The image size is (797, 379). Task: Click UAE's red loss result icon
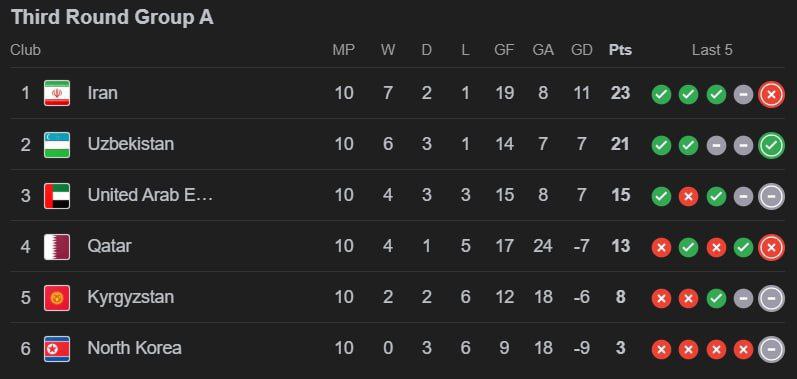click(688, 196)
